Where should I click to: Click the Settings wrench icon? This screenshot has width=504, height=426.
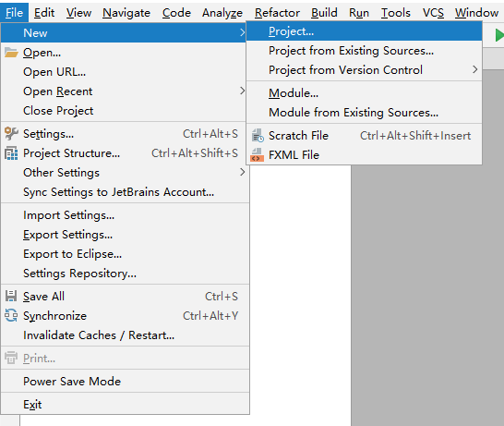[x=11, y=133]
